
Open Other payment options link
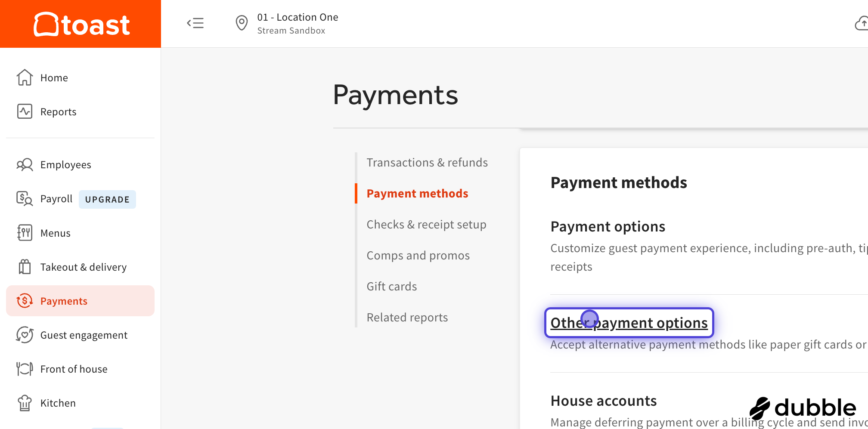coord(629,323)
